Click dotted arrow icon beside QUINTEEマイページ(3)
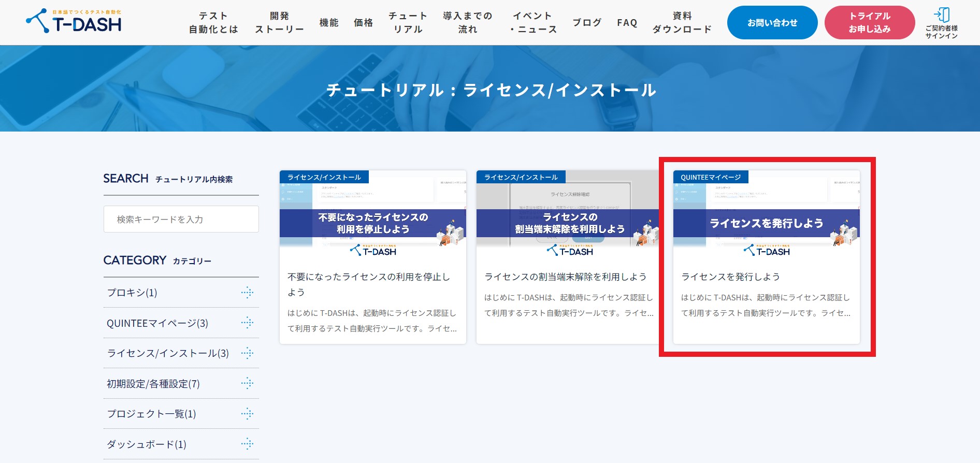 (x=247, y=323)
